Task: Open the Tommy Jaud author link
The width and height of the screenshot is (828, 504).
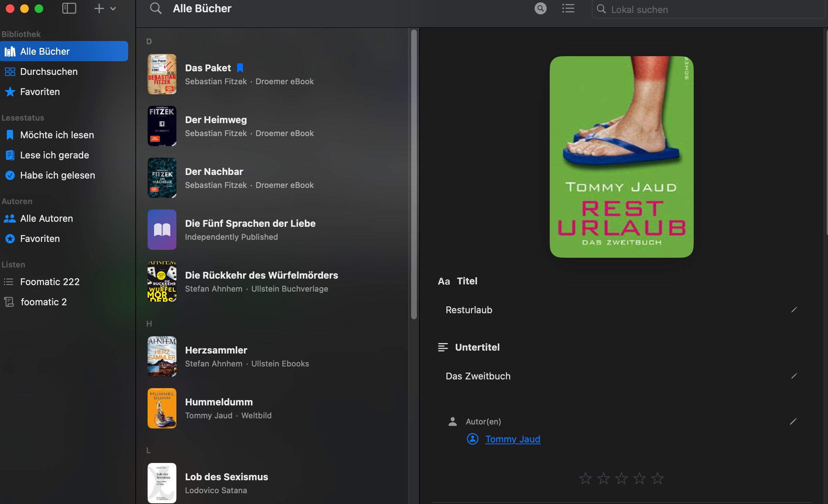Action: (513, 439)
